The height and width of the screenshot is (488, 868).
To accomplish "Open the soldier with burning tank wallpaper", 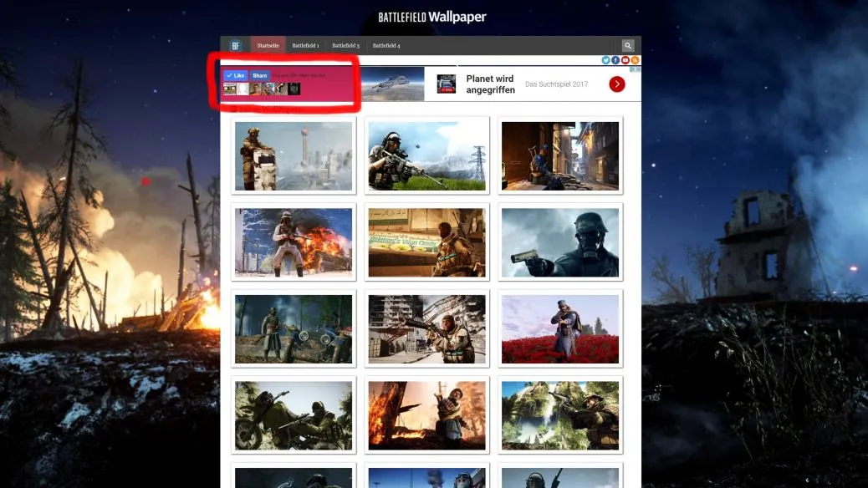I will point(294,242).
